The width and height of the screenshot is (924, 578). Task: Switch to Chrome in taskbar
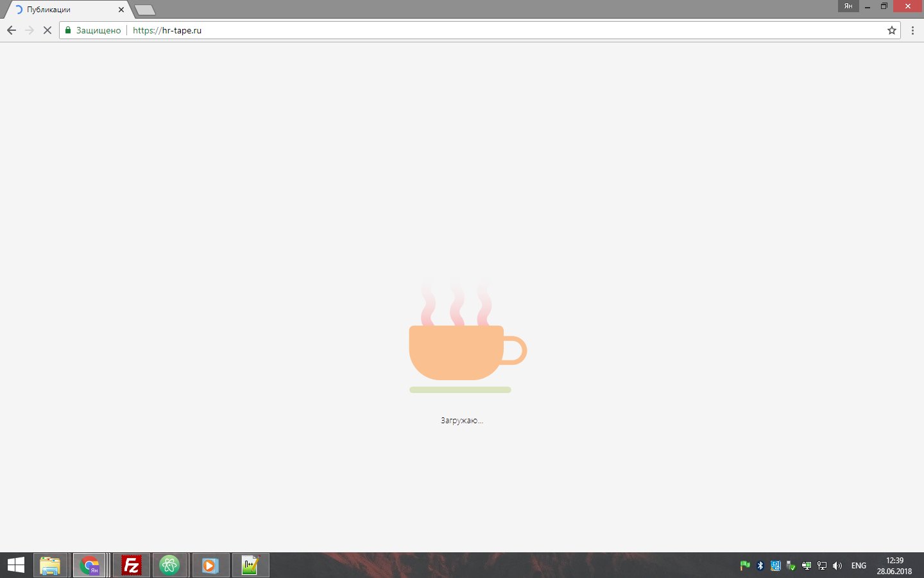coord(90,565)
